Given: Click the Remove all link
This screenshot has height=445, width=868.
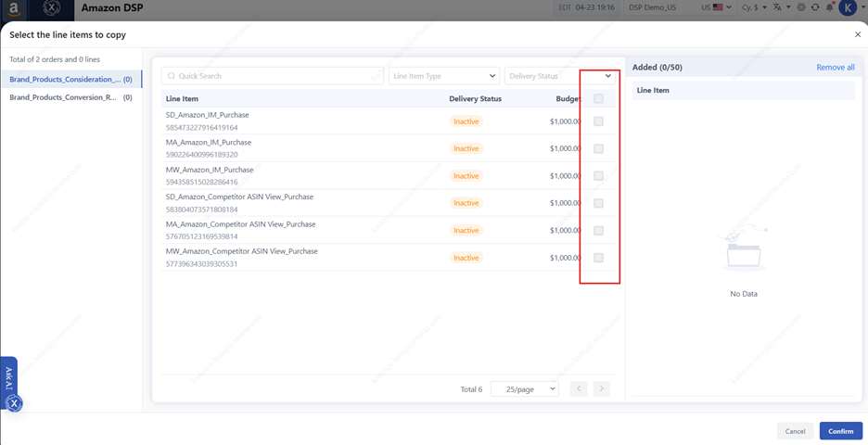Looking at the screenshot, I should pos(836,67).
